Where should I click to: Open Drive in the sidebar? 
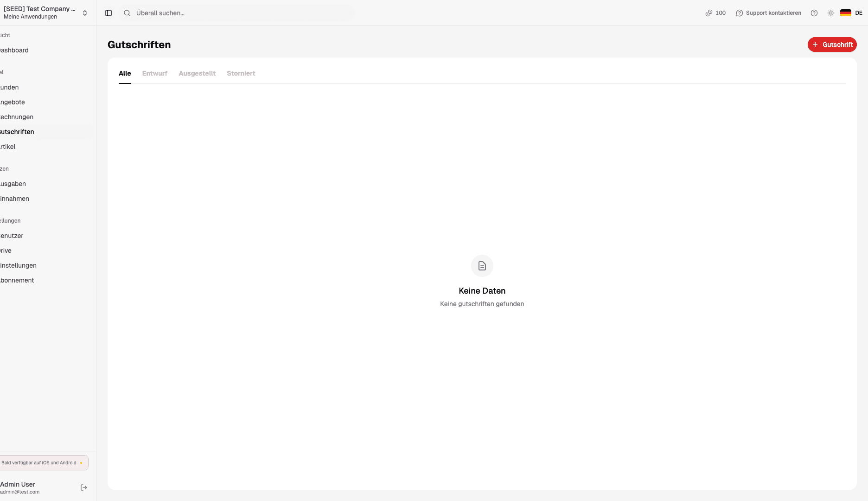point(45,250)
